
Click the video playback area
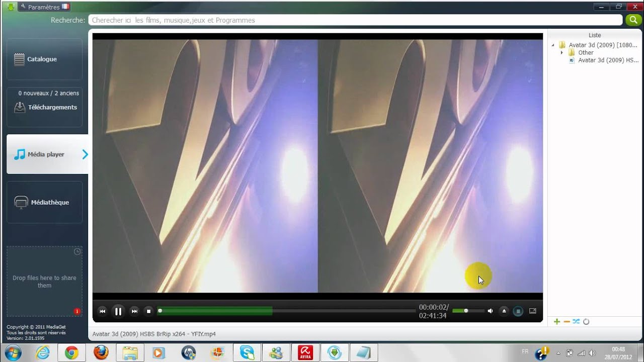[x=317, y=166]
